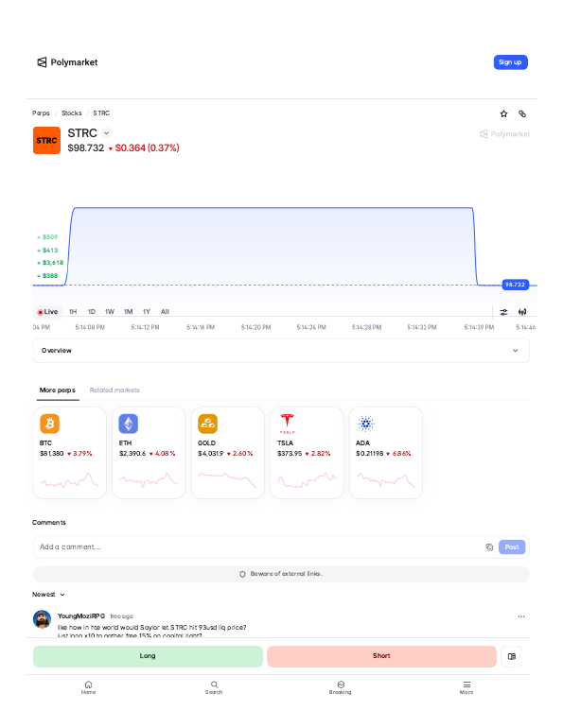The width and height of the screenshot is (563, 728).
Task: Click the Sign up button
Action: point(510,62)
